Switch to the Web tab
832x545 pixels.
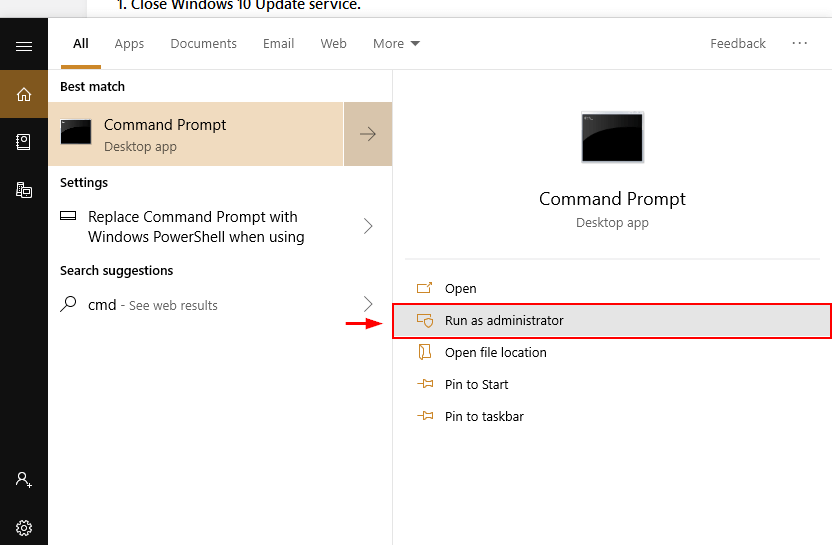tap(333, 44)
